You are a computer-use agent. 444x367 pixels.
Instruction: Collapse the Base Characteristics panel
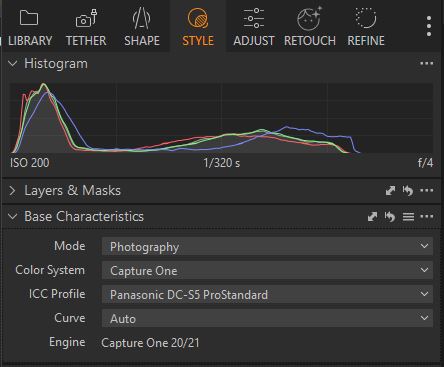13,217
